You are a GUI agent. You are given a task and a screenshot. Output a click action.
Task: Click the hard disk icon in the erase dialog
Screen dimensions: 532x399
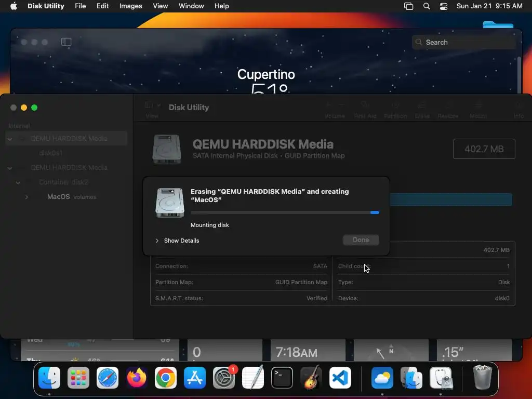click(x=170, y=203)
